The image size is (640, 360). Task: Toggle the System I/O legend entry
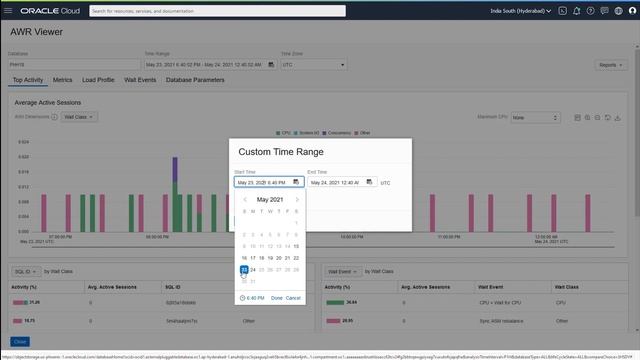tap(306, 133)
